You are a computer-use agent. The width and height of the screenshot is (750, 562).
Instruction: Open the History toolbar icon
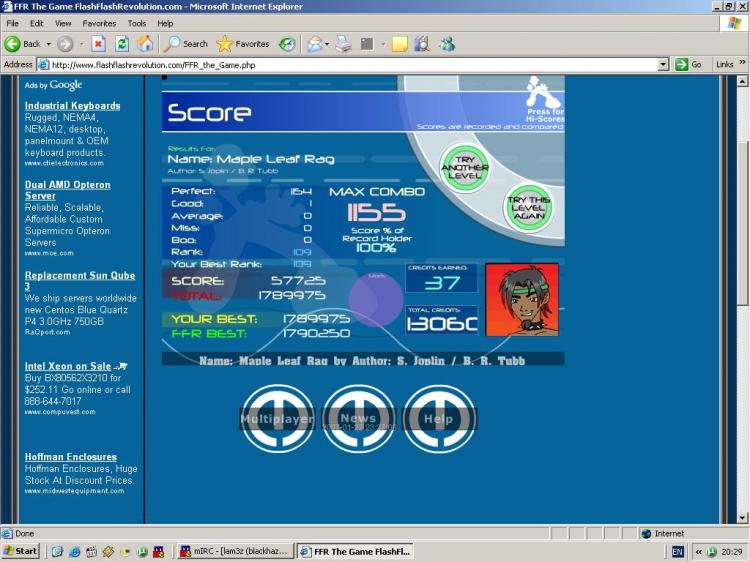[287, 44]
